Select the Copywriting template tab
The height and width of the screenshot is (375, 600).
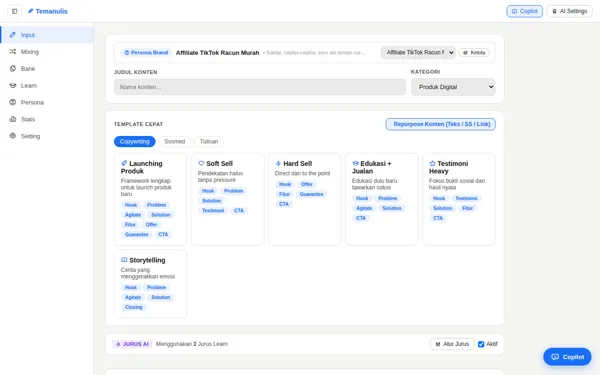[135, 142]
